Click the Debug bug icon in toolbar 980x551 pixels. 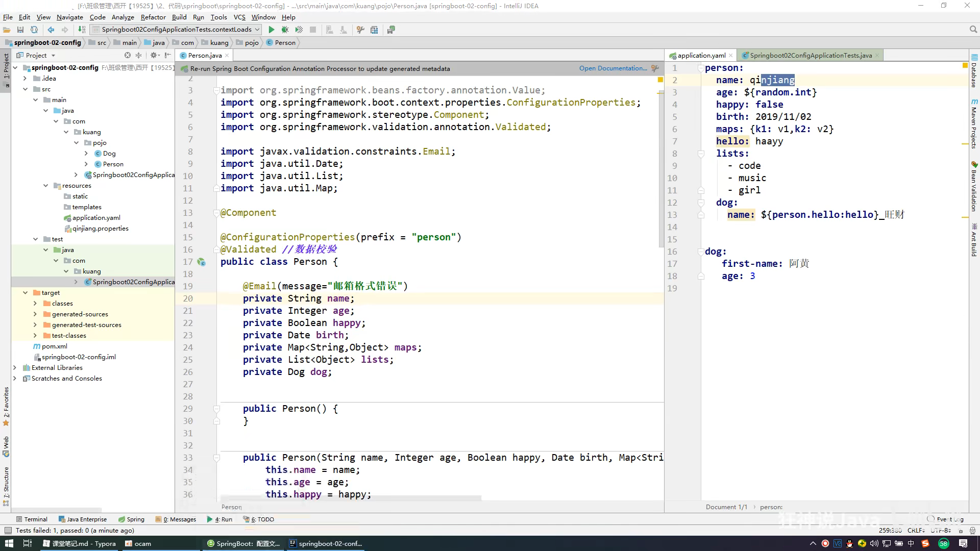pyautogui.click(x=285, y=30)
